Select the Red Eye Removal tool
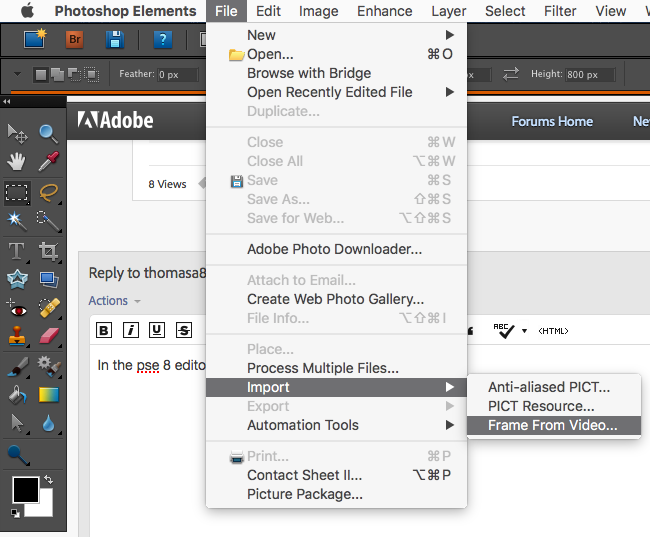 [17, 308]
